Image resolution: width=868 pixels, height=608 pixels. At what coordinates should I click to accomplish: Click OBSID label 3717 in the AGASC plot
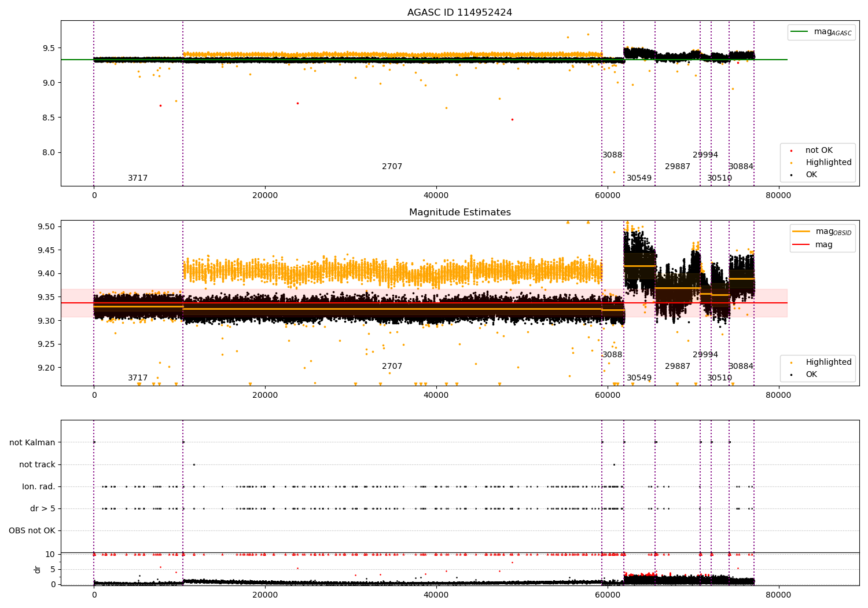tap(138, 178)
